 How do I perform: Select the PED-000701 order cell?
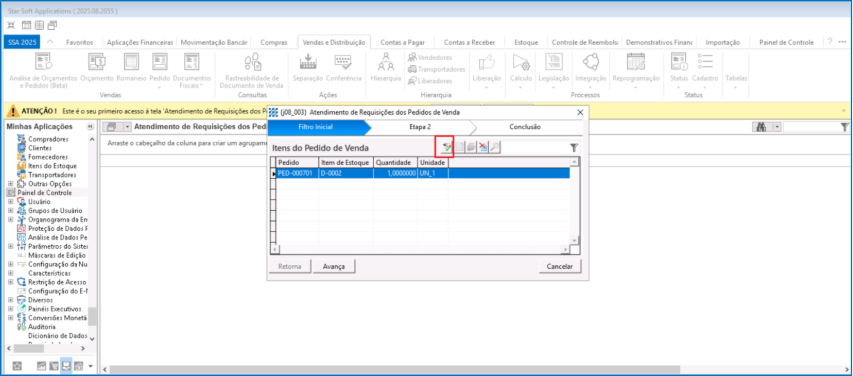click(x=298, y=173)
